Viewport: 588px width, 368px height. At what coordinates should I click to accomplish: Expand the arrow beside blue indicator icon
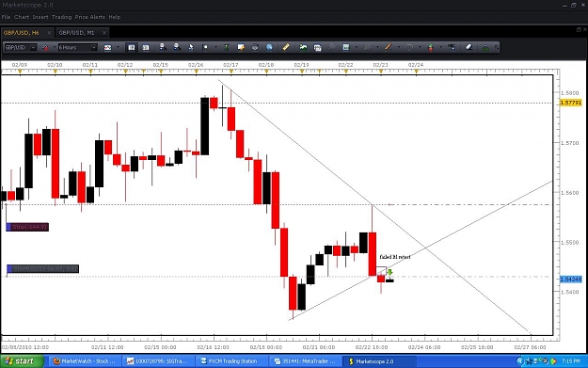(357, 47)
